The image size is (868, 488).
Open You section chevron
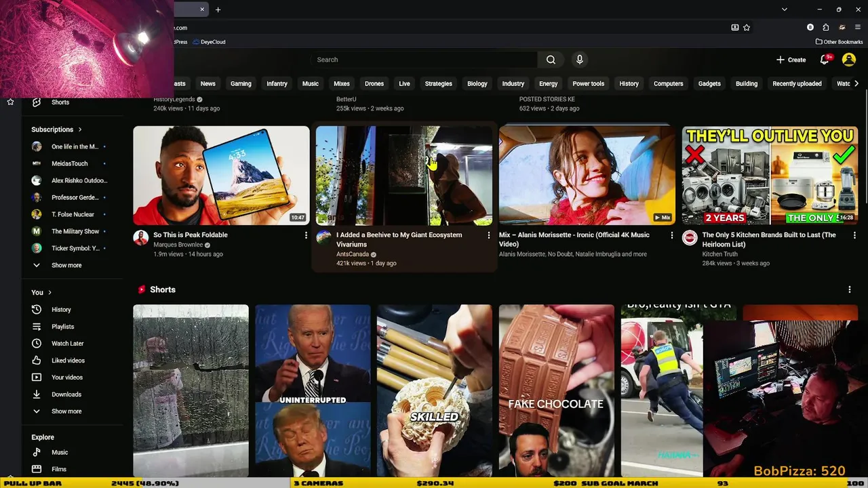point(50,293)
